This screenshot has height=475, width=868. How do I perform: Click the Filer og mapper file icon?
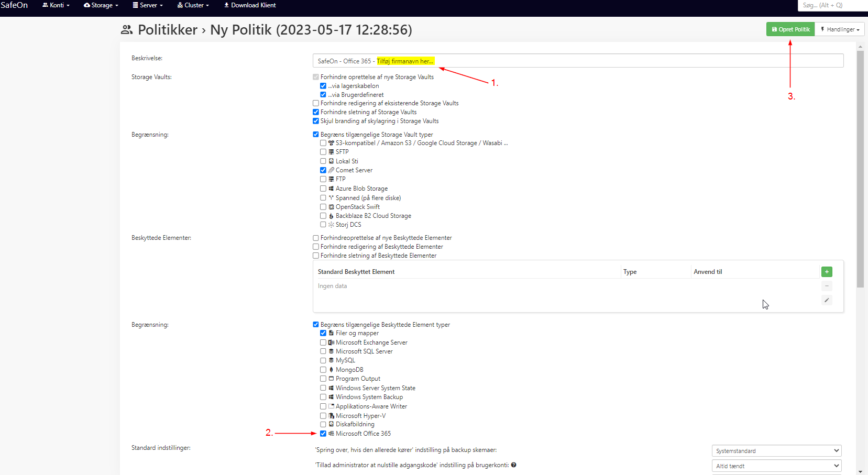tap(331, 333)
